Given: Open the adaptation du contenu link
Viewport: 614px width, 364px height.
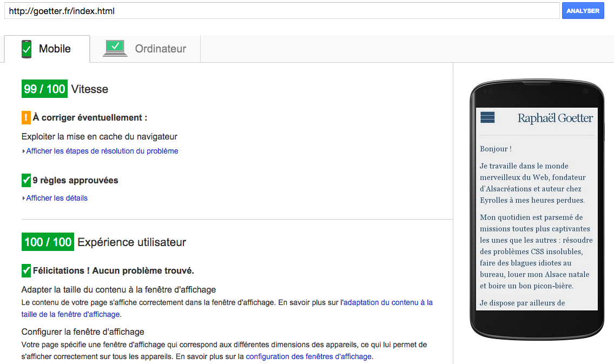Looking at the screenshot, I should [x=388, y=302].
